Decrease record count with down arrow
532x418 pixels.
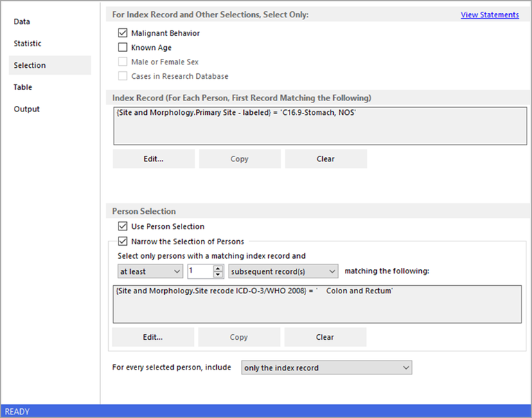(218, 275)
